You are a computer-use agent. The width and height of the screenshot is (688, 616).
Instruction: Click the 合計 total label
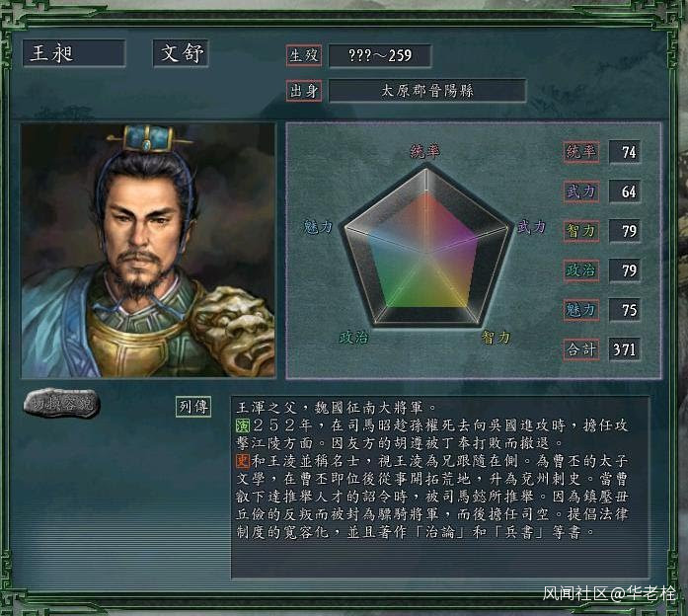click(x=581, y=349)
